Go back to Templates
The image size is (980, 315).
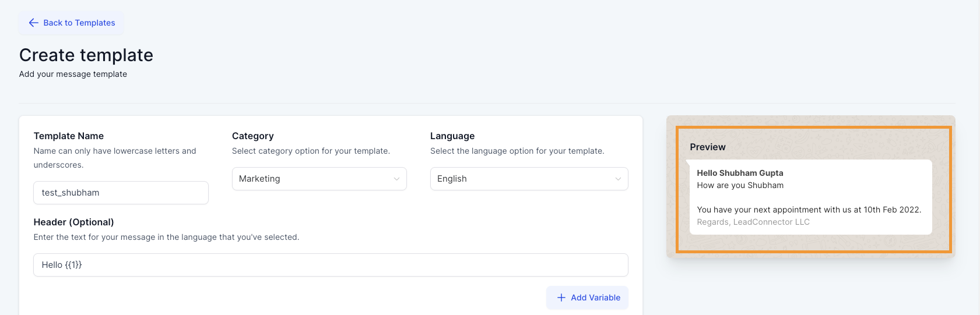point(71,23)
